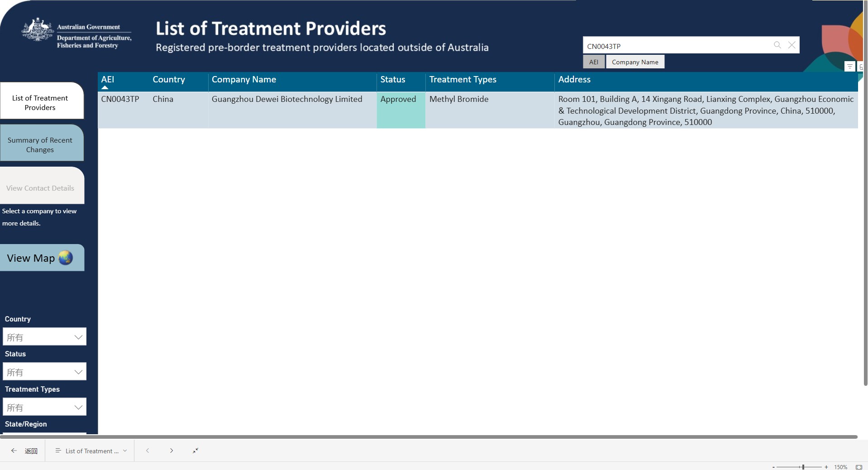
Task: Go to previous report page
Action: coord(148,451)
